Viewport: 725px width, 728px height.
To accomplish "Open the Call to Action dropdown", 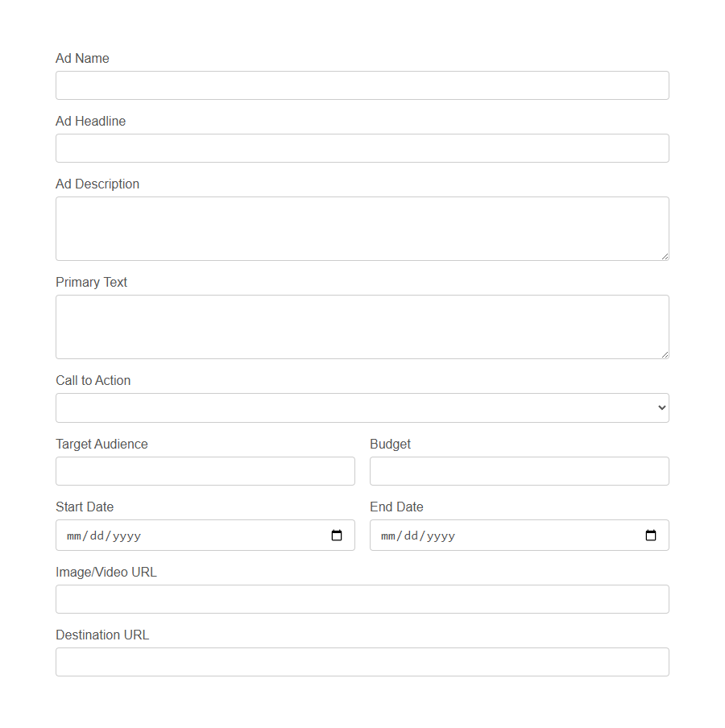I will pyautogui.click(x=362, y=407).
